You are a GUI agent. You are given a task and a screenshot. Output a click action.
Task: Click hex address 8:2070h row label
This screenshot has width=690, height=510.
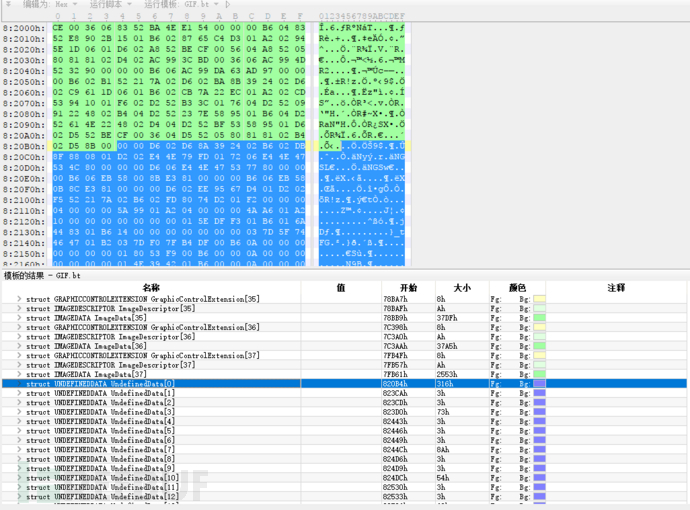(24, 103)
